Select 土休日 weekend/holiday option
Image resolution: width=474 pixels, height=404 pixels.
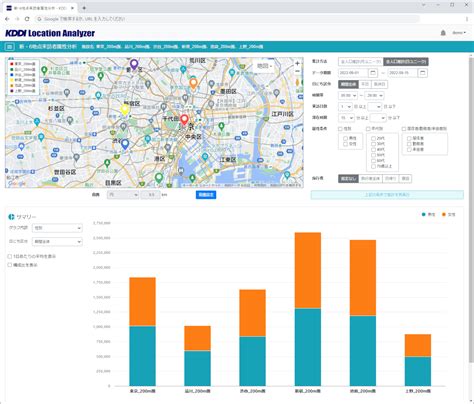[x=379, y=84]
